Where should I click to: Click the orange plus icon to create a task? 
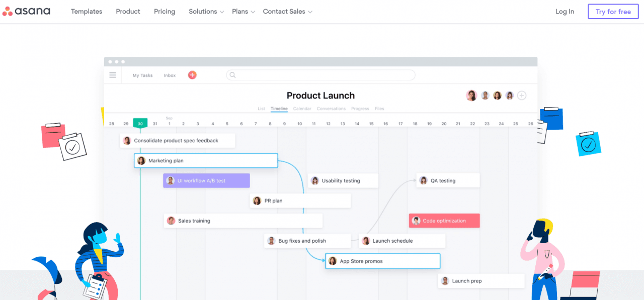(192, 74)
